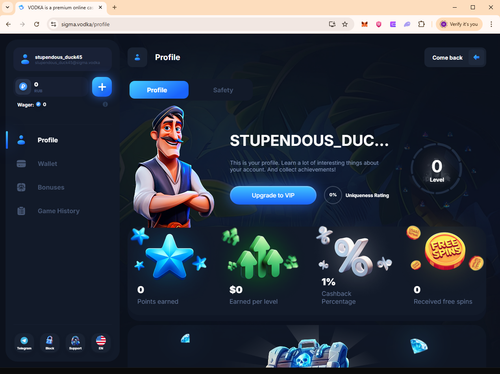
Task: Open the purple feather extension icon
Action: (407, 24)
